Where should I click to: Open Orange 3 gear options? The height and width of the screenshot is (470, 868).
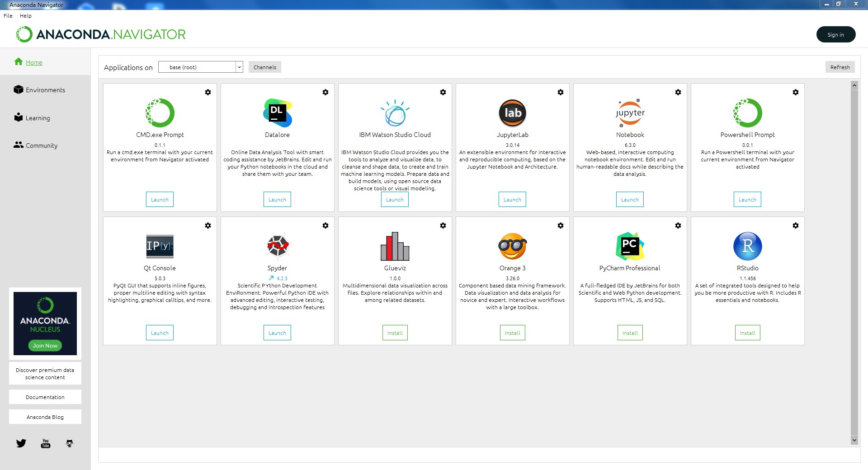561,226
